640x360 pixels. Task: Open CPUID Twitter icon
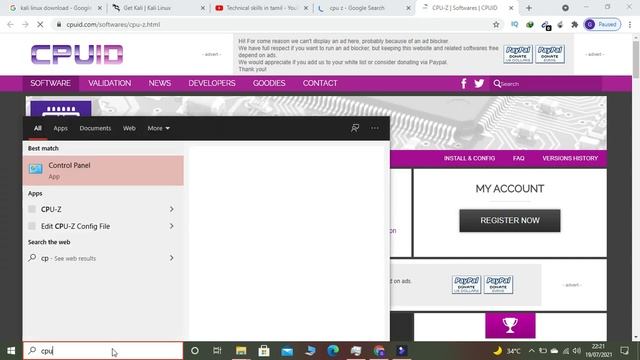coord(479,84)
